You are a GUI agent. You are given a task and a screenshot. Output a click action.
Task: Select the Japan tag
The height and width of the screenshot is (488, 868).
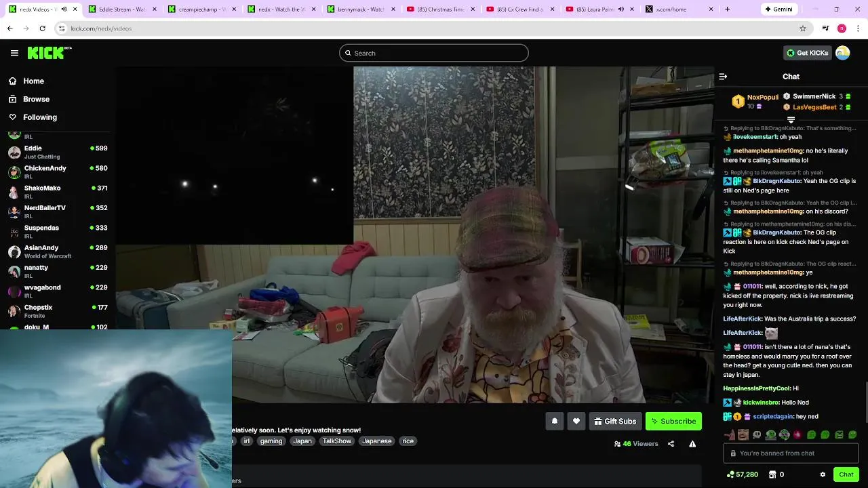click(302, 441)
